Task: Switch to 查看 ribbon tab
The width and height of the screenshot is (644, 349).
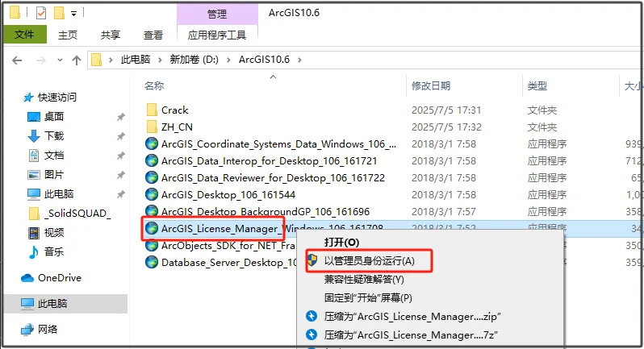Action: pyautogui.click(x=153, y=35)
